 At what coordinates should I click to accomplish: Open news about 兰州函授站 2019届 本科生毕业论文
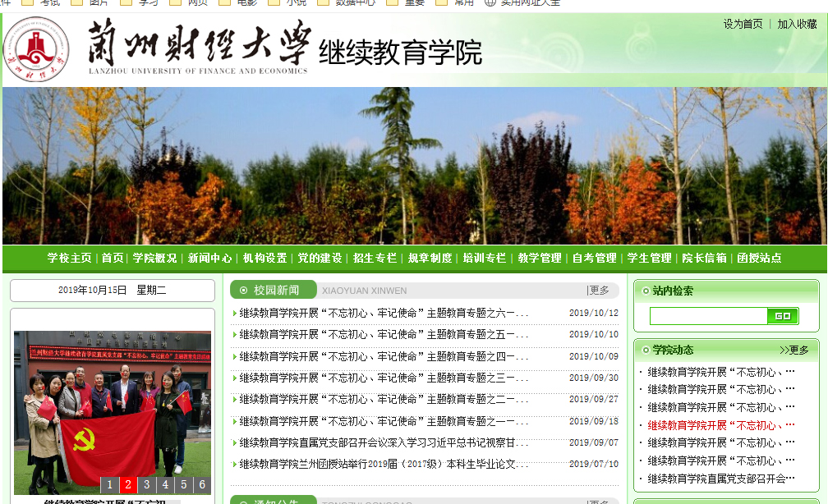pos(384,464)
